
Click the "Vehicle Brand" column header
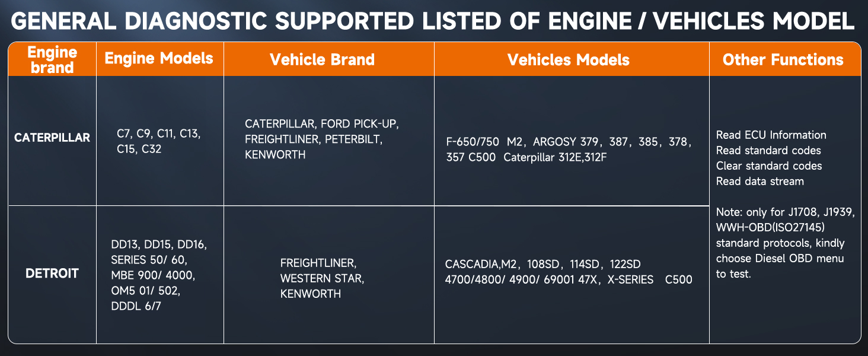(x=322, y=59)
